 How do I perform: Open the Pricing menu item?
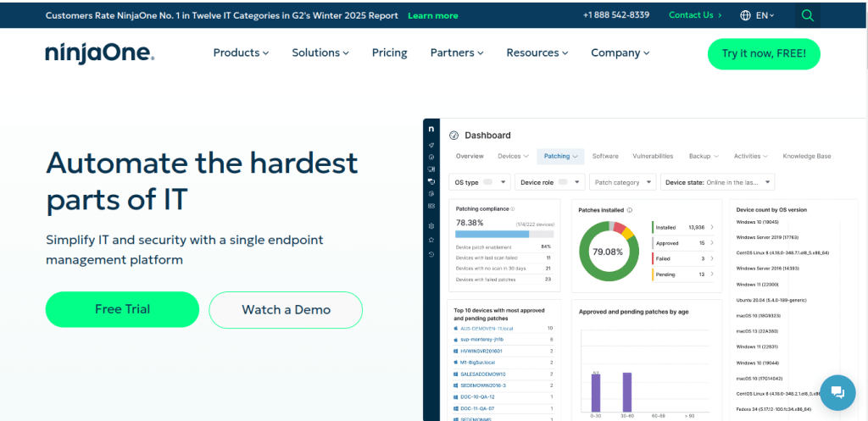[389, 53]
